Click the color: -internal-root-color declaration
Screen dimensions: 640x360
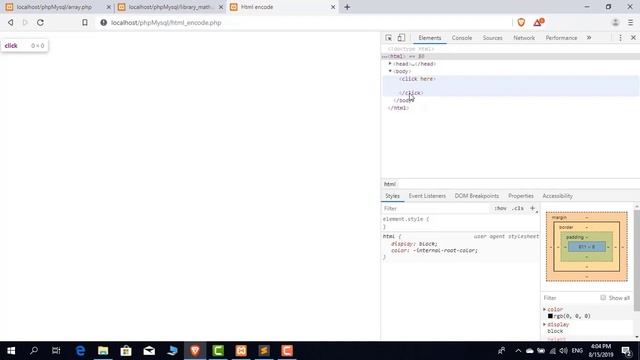coord(434,250)
